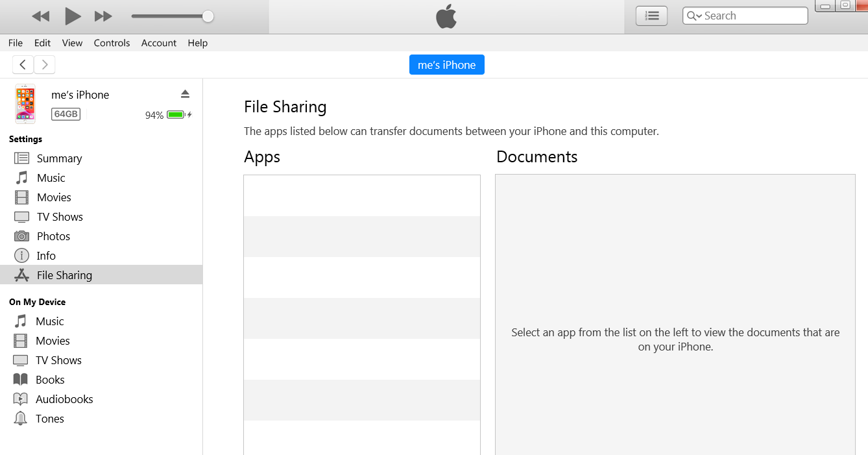Screen dimensions: 868x455
Task: Open the Account menu
Action: pos(159,43)
